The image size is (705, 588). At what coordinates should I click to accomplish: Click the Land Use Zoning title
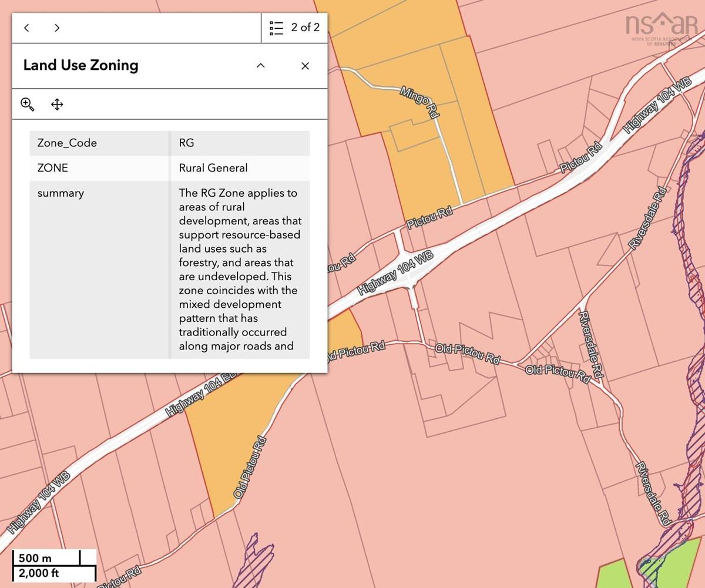[80, 65]
